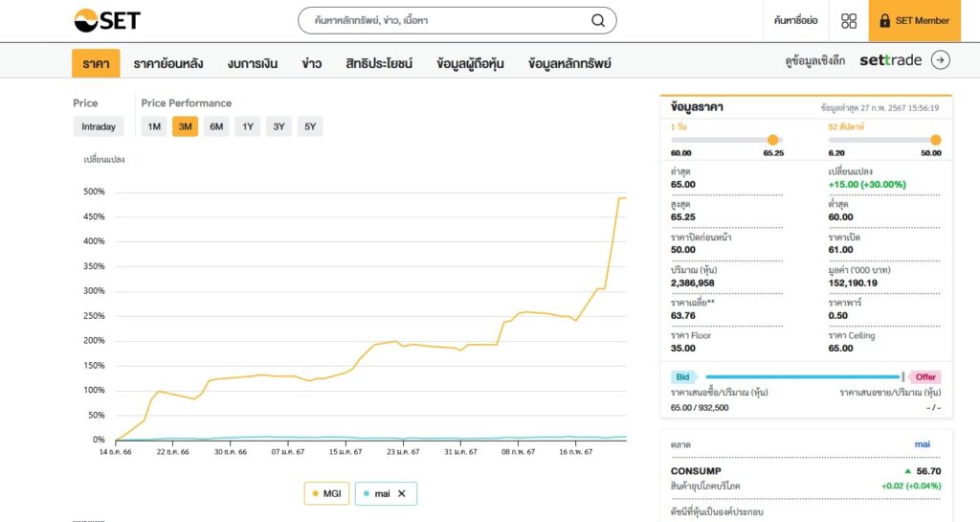Select the 1Y performance range
Viewport: 980px width, 522px height.
[x=248, y=126]
